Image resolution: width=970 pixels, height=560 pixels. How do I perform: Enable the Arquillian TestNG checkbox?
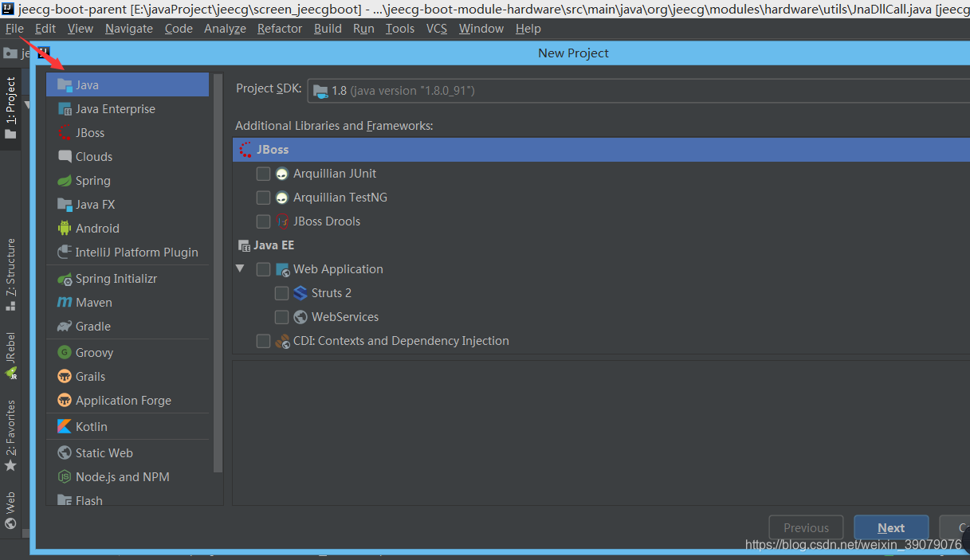tap(263, 198)
